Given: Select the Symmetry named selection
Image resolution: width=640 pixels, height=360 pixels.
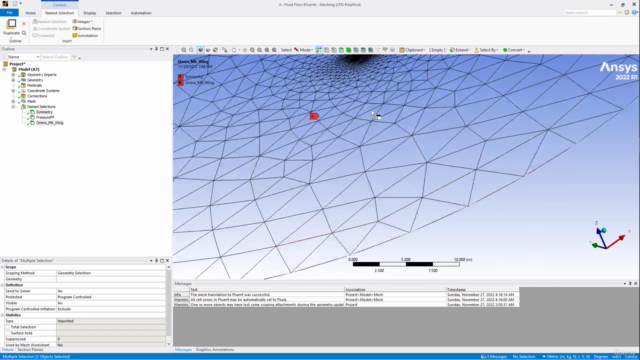Looking at the screenshot, I should [44, 112].
